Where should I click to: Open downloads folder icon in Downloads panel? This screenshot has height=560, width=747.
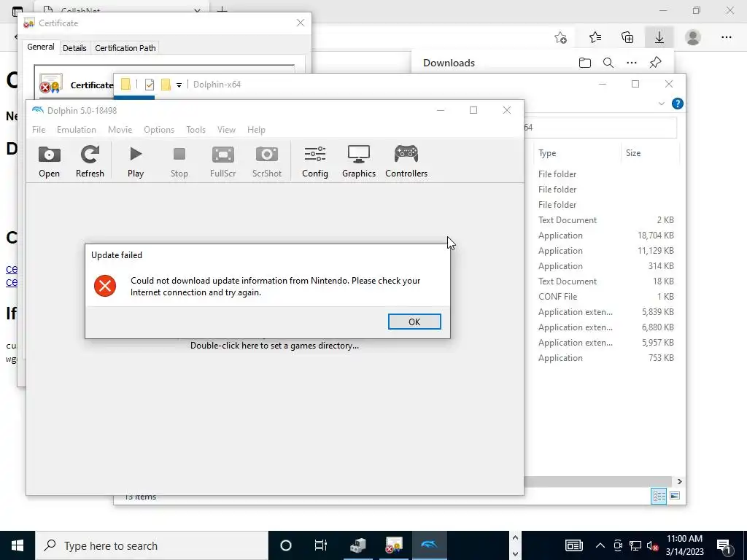click(585, 63)
